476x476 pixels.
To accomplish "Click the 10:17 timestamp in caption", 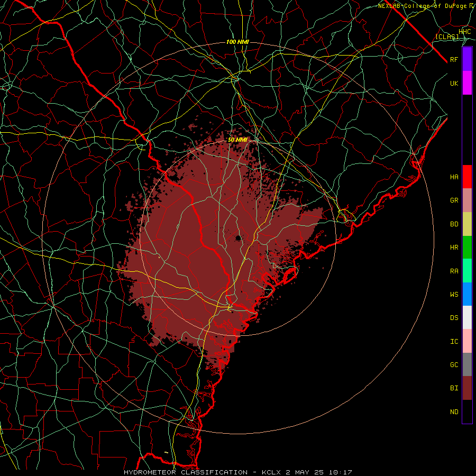I will pos(340,472).
